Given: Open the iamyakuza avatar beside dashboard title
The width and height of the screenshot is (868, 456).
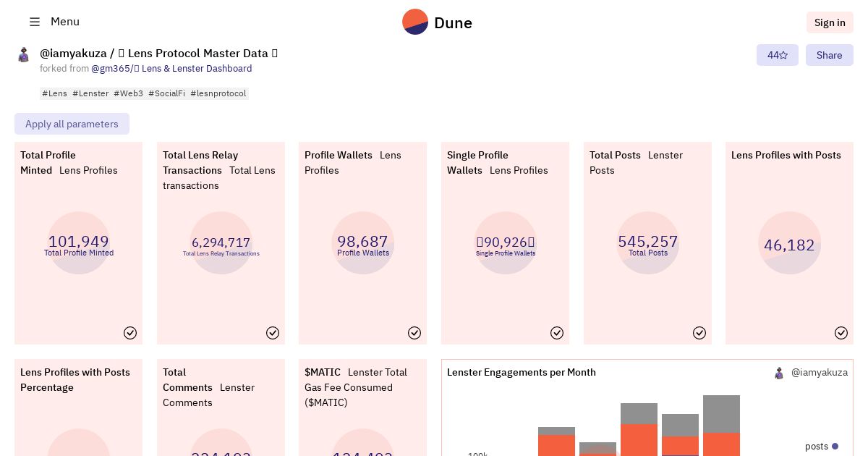Looking at the screenshot, I should coord(24,55).
